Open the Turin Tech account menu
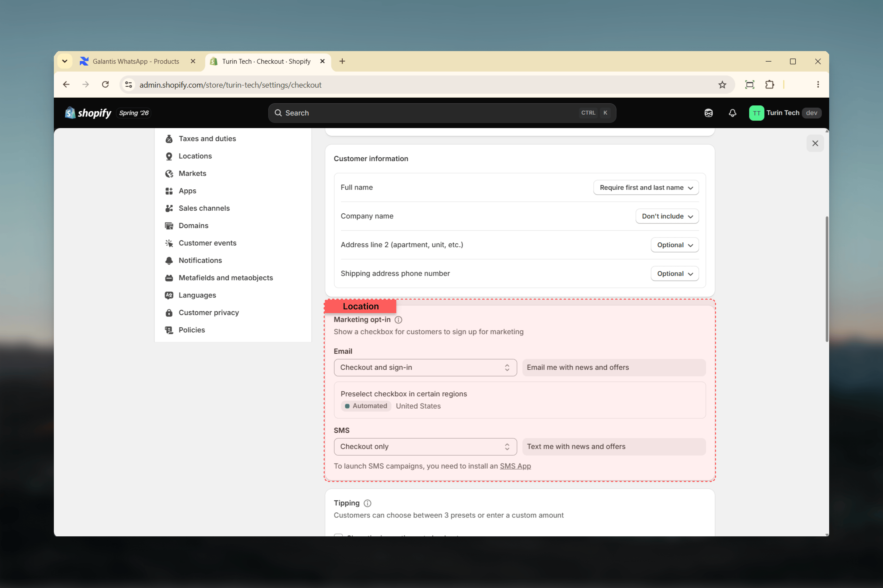 click(785, 113)
